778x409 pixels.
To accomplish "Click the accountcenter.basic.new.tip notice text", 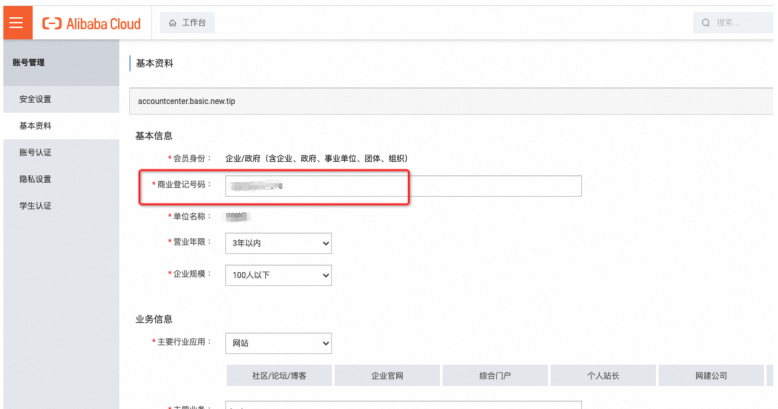I will [187, 101].
